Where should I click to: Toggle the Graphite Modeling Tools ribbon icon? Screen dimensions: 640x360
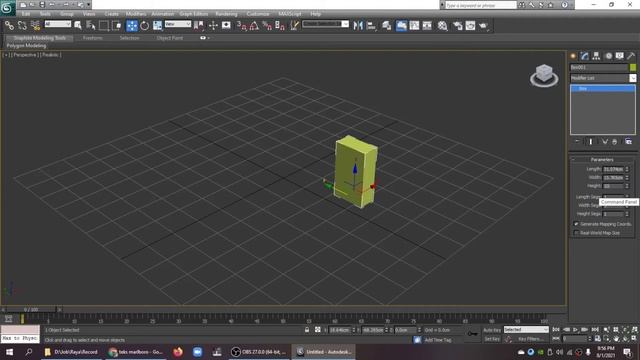pos(401,26)
